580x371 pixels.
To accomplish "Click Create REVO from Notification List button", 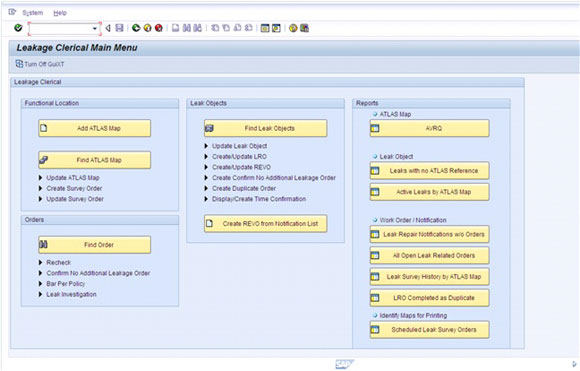I will [x=266, y=224].
